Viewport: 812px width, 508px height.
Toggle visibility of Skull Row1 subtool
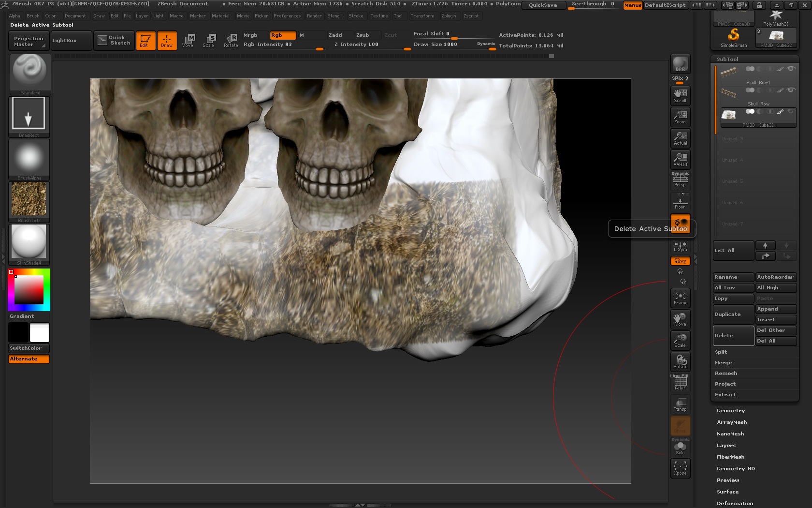791,69
